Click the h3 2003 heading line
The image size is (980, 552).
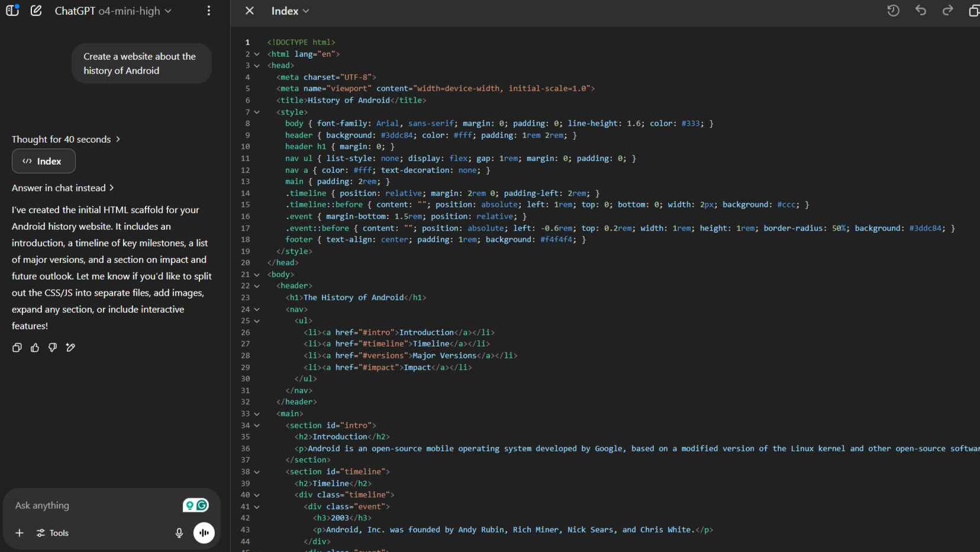point(342,518)
